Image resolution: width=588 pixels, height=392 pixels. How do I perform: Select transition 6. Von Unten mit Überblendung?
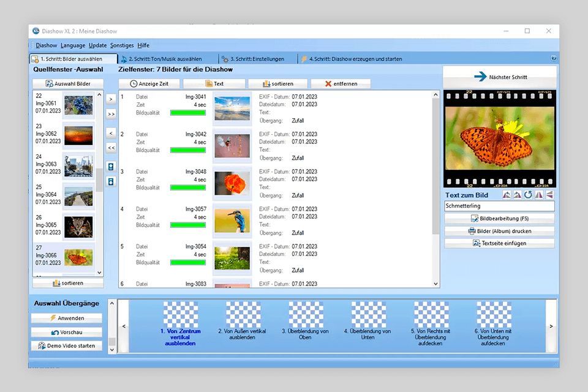(493, 324)
